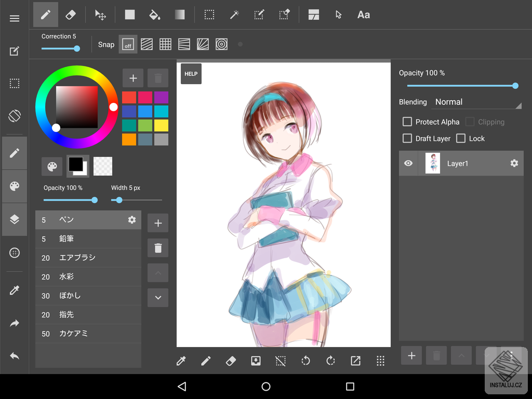Select the panel divide tool
This screenshot has height=399, width=532.
313,15
